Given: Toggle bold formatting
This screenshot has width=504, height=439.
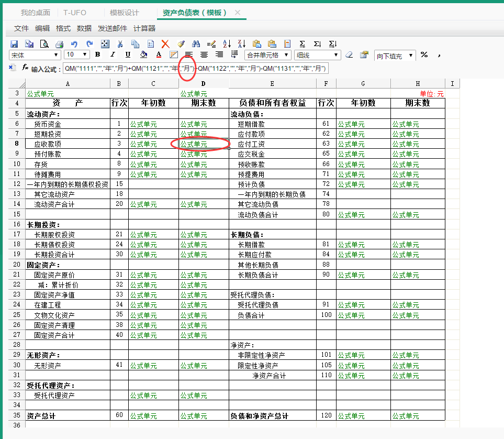Looking at the screenshot, I should tap(98, 54).
